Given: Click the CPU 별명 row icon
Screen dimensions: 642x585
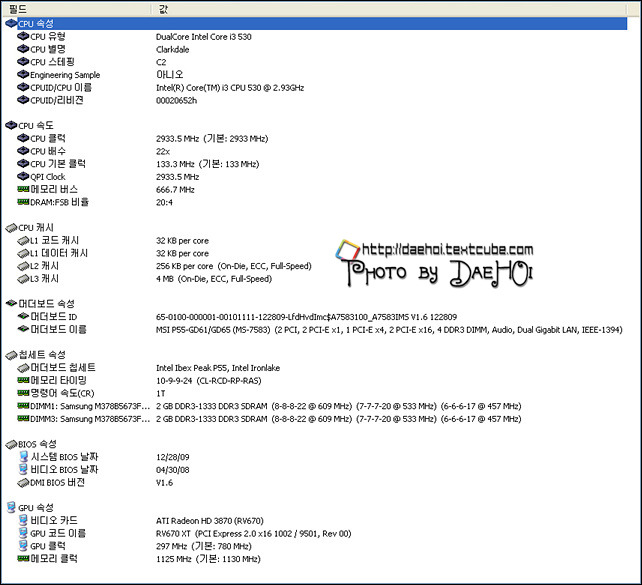Looking at the screenshot, I should (23, 49).
